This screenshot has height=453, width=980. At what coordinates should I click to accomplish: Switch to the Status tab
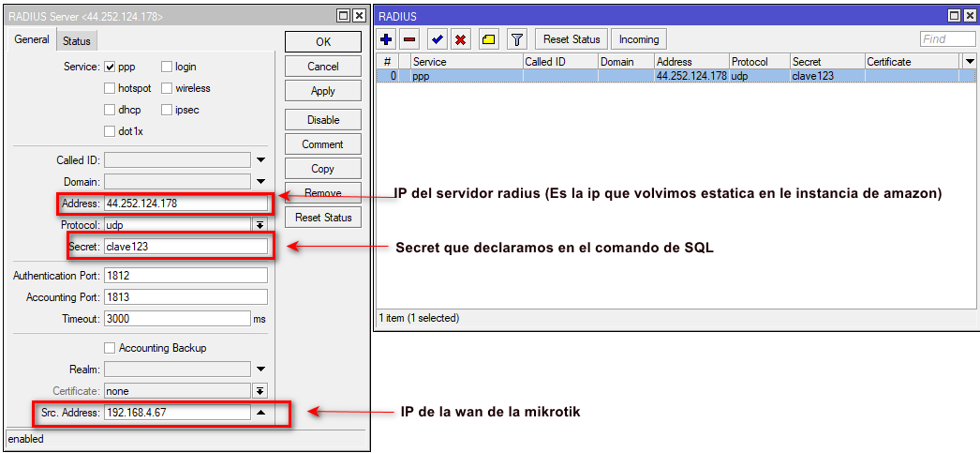coord(77,41)
